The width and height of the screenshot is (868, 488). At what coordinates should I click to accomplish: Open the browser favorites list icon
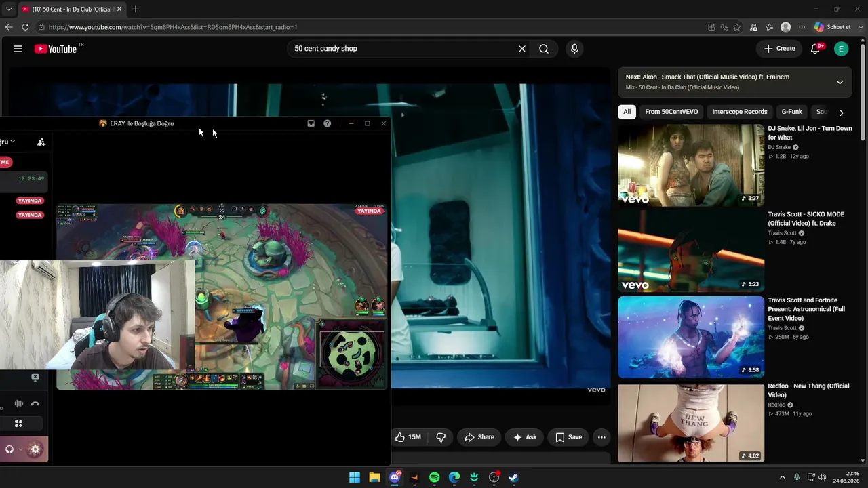(x=769, y=27)
